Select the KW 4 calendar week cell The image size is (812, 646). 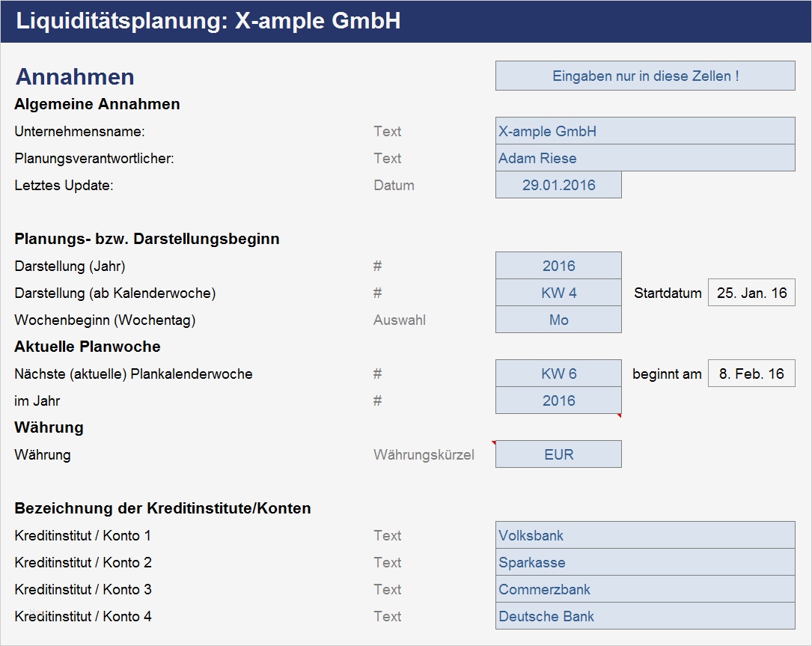pos(558,293)
